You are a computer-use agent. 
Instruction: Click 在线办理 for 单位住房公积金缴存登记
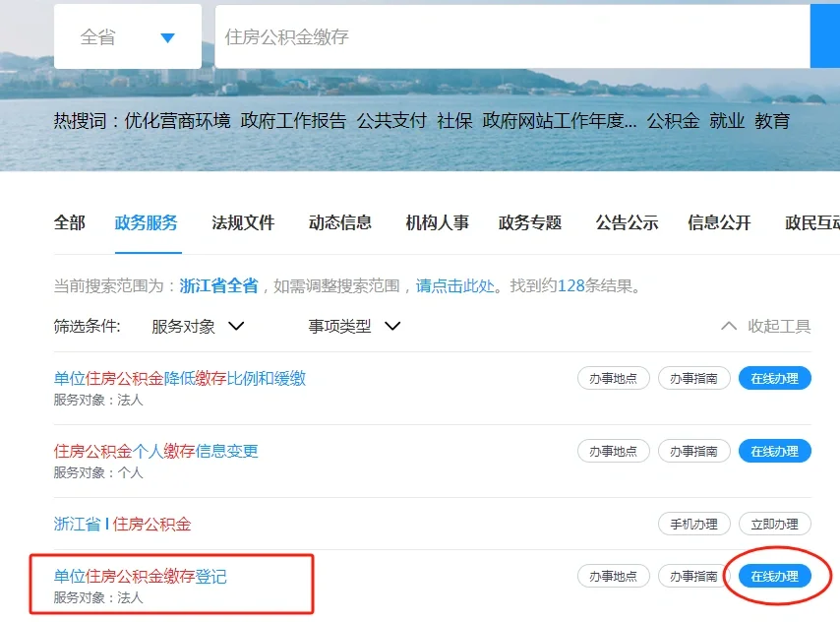click(774, 577)
